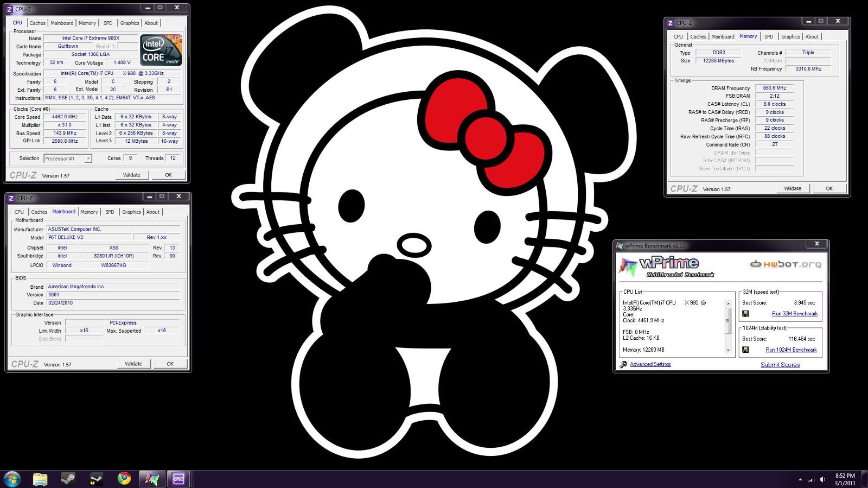
Task: Click the wPrime title bar icon
Action: [x=620, y=245]
